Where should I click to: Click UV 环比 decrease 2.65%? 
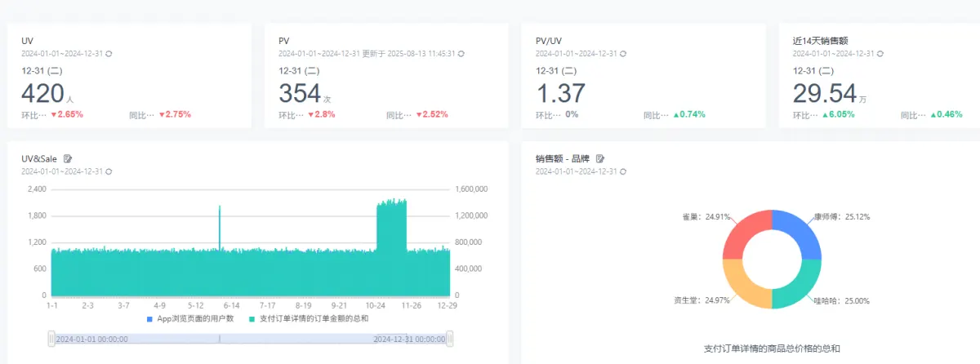(x=67, y=114)
